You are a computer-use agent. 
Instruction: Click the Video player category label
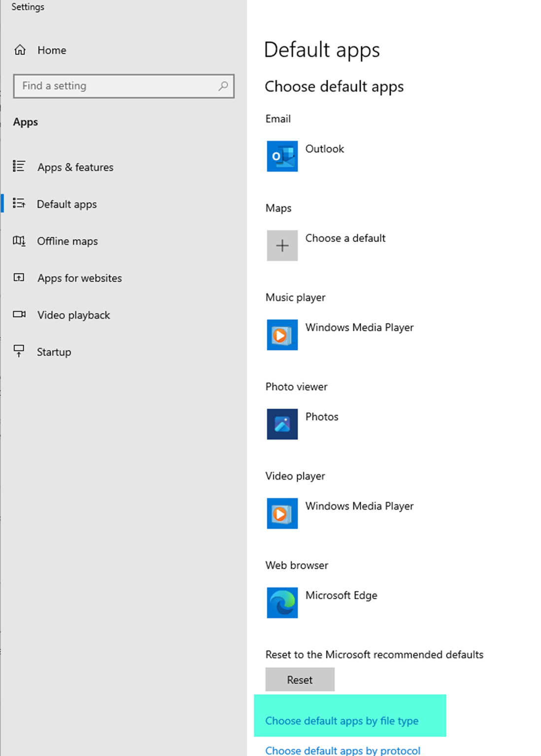click(296, 476)
